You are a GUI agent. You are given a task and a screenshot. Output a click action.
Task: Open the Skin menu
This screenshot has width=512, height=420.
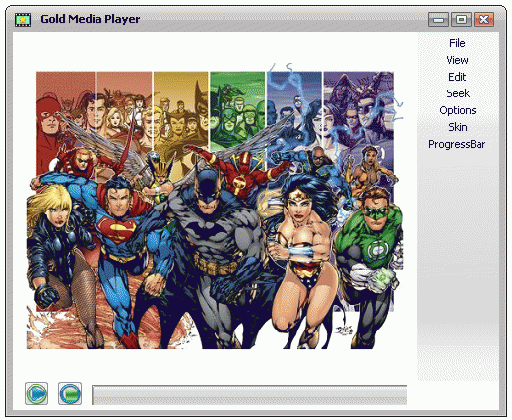tap(458, 127)
